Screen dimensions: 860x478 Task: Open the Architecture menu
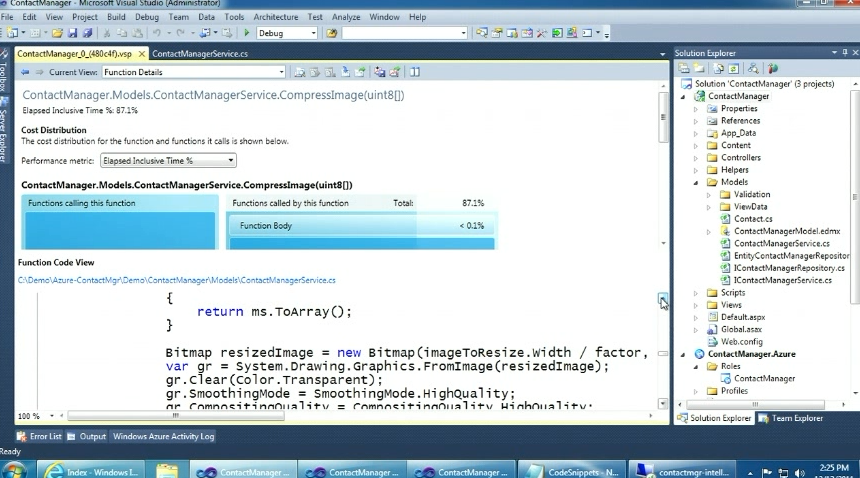tap(276, 17)
